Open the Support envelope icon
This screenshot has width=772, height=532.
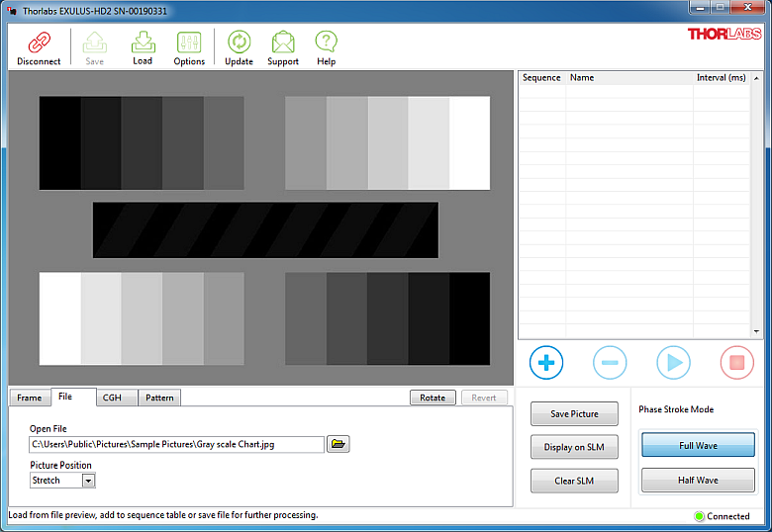coord(283,43)
